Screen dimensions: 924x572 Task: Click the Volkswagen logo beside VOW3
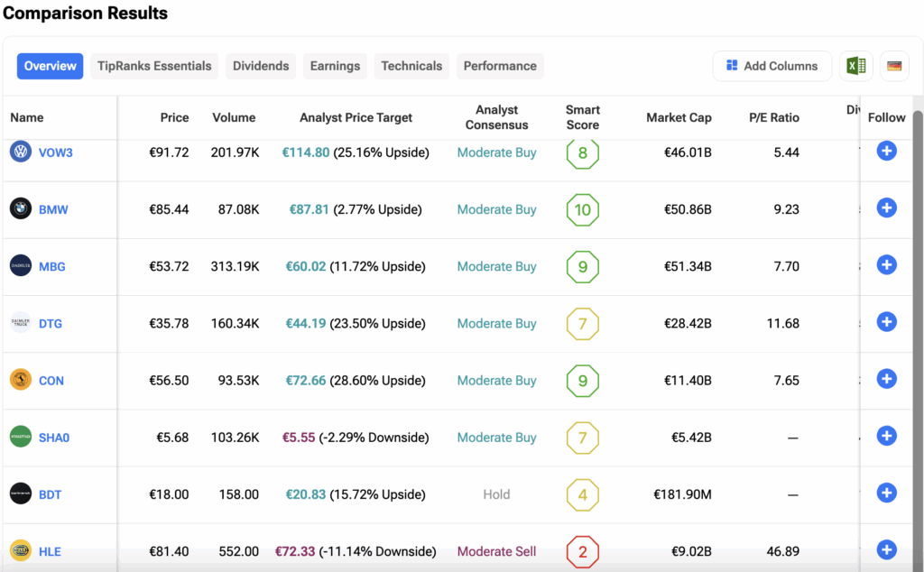tap(21, 152)
